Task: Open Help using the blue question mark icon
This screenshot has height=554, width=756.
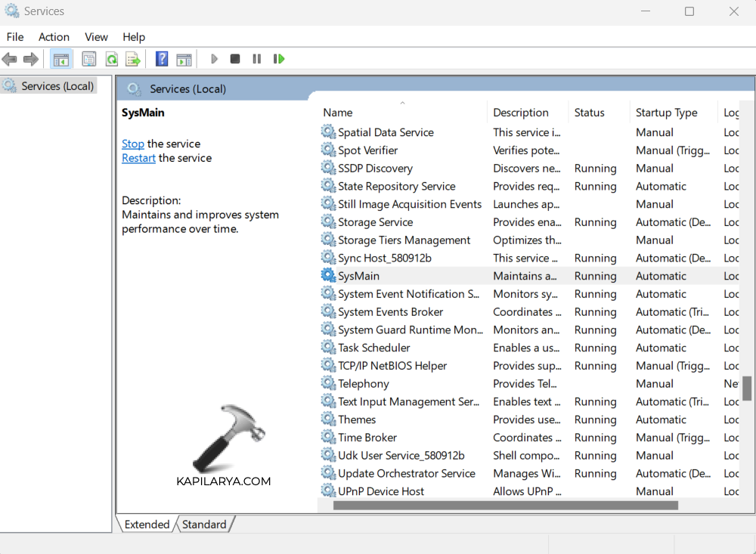Action: (162, 59)
